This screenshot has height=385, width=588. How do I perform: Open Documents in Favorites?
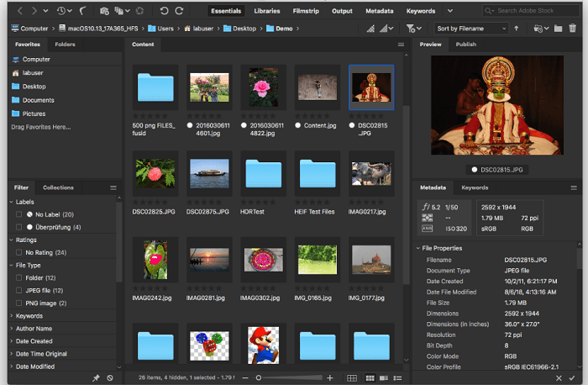[x=39, y=100]
